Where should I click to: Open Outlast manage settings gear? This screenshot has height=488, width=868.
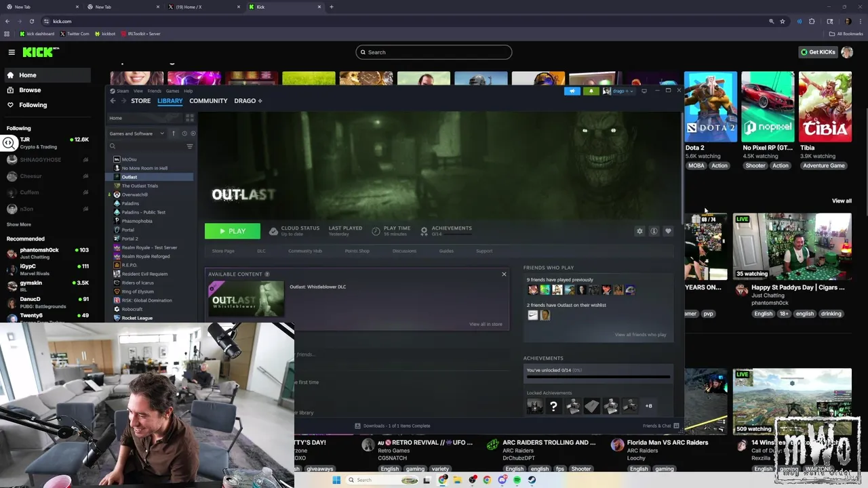639,231
